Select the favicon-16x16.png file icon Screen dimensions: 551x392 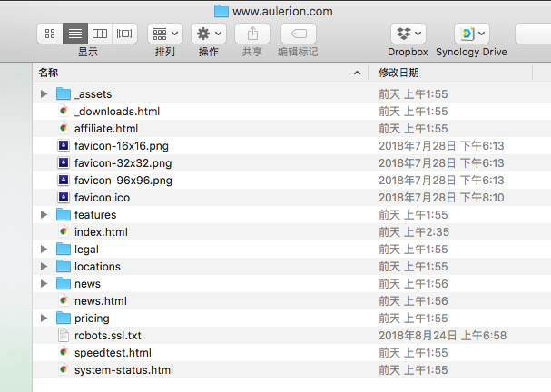(x=64, y=145)
